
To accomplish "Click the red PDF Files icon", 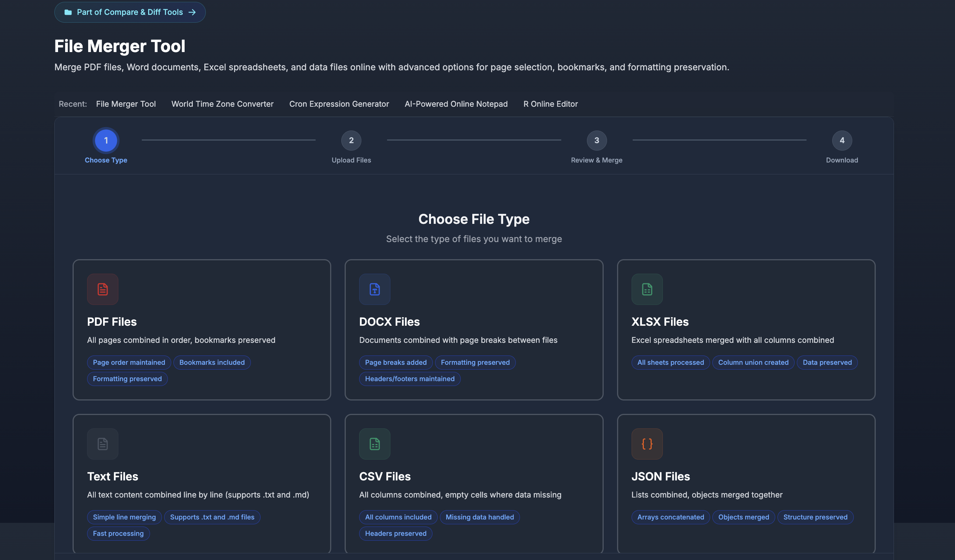I will click(102, 289).
